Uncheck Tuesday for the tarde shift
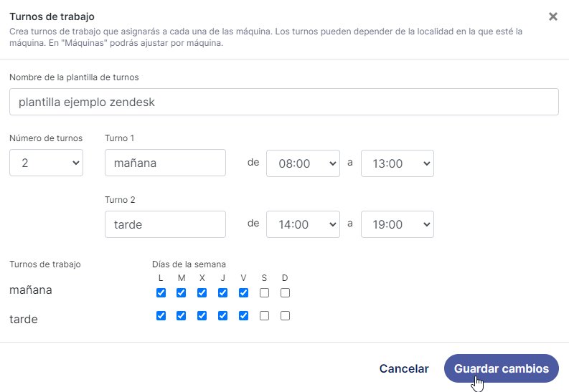 182,315
